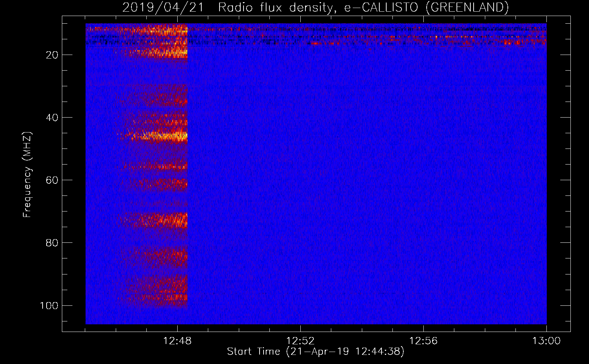Click the 80 MHz frequency tick label
The width and height of the screenshot is (589, 364).
pos(52,243)
